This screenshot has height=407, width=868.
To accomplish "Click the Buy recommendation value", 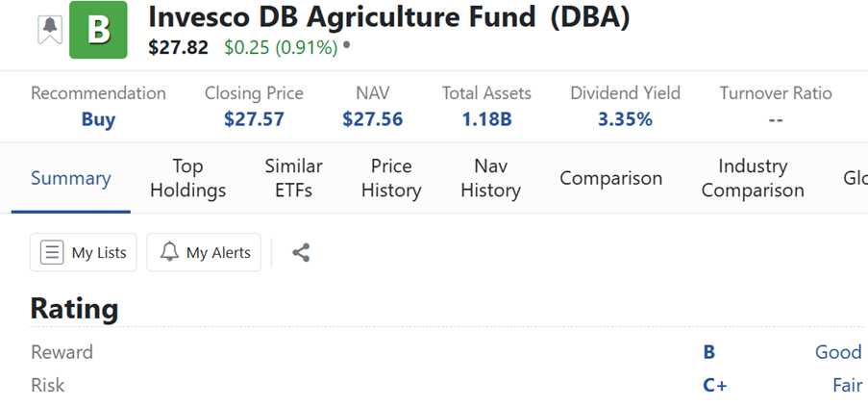I will (x=98, y=119).
